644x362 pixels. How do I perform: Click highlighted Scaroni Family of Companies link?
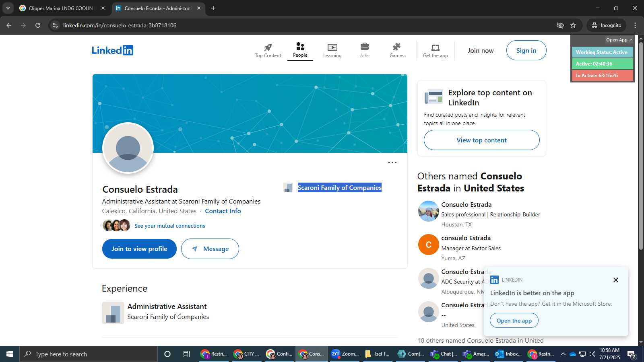coord(339,187)
